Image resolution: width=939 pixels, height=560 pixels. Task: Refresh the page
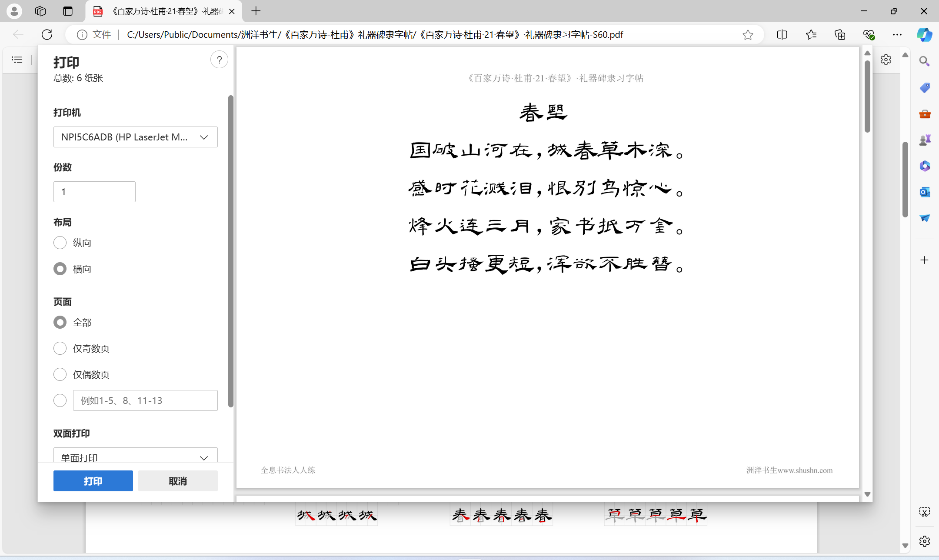pyautogui.click(x=47, y=34)
